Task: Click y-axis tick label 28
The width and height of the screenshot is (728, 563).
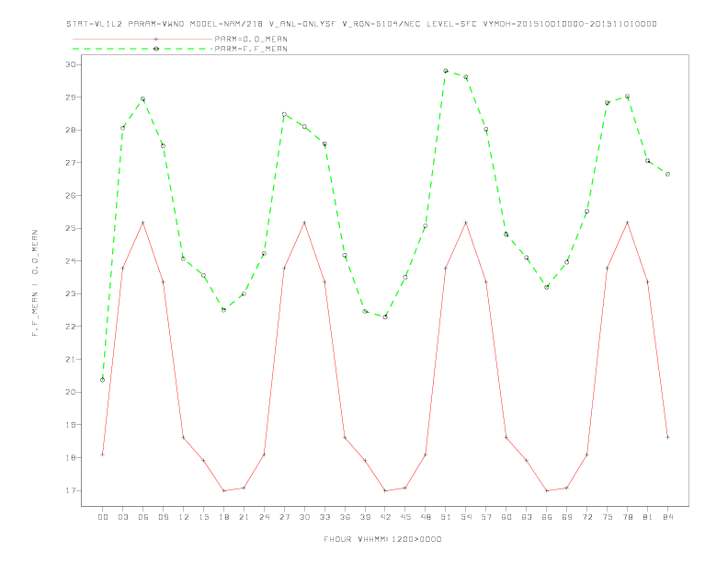Action: [x=70, y=130]
